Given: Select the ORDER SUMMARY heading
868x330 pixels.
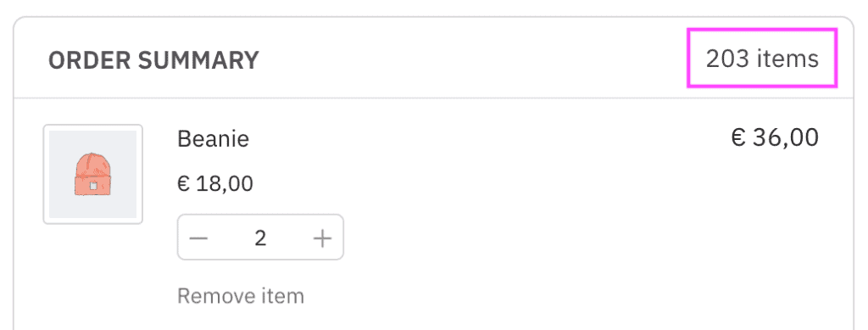Looking at the screenshot, I should tap(153, 60).
